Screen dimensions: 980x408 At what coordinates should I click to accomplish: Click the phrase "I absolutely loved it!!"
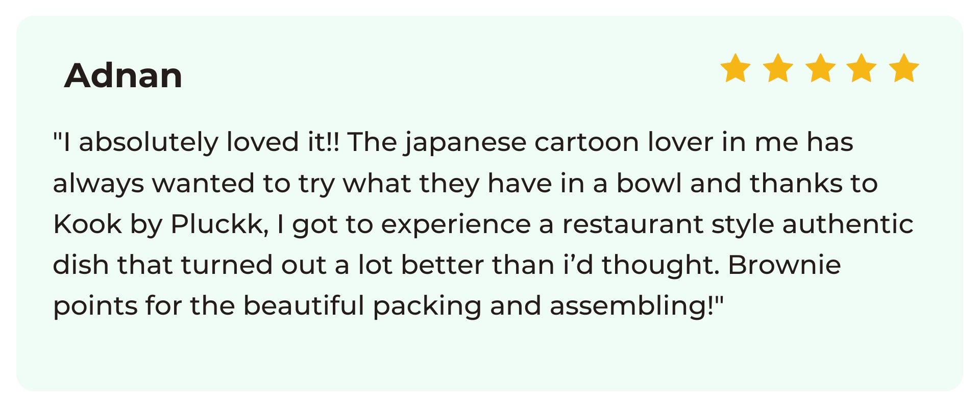pos(197,142)
